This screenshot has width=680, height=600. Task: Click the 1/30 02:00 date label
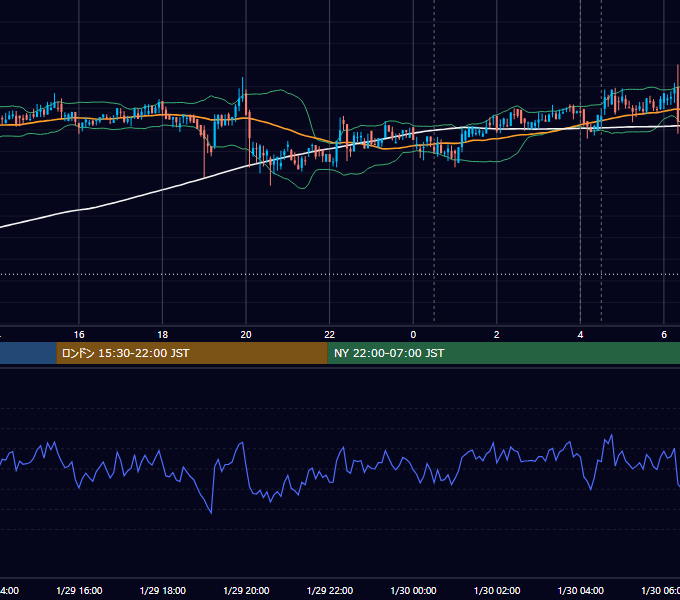[497, 591]
